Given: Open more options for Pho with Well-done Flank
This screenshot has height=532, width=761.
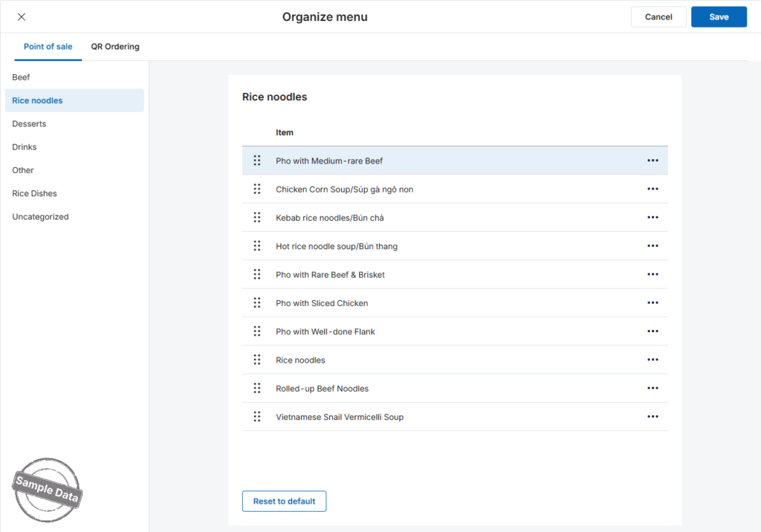Looking at the screenshot, I should coord(652,331).
